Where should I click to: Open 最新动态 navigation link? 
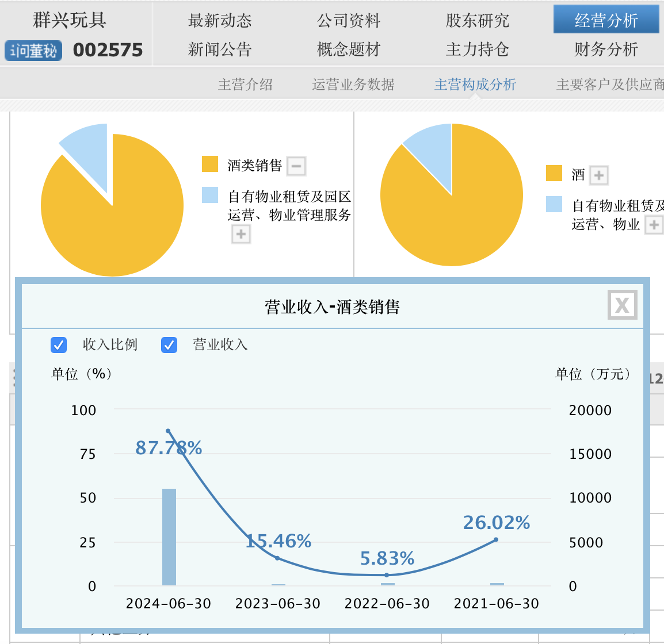coord(220,21)
